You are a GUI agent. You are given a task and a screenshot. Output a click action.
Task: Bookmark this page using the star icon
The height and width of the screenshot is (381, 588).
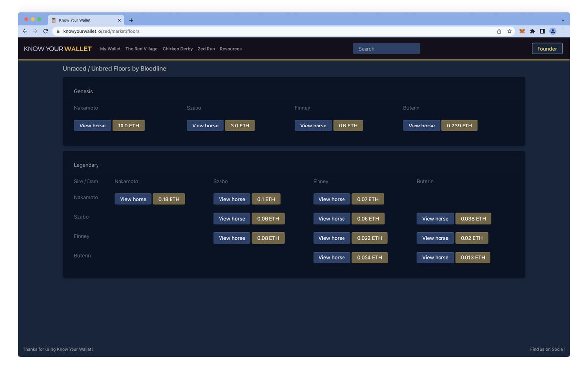point(508,31)
